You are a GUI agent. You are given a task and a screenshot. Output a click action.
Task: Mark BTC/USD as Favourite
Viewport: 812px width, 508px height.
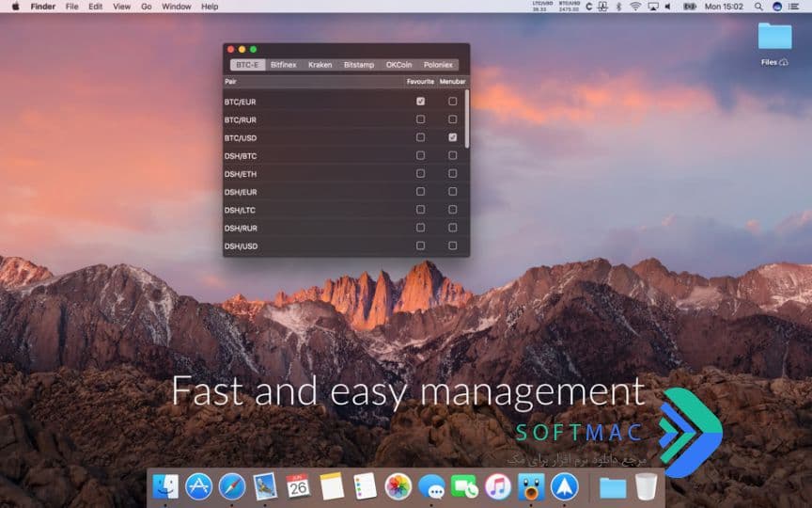click(x=420, y=137)
